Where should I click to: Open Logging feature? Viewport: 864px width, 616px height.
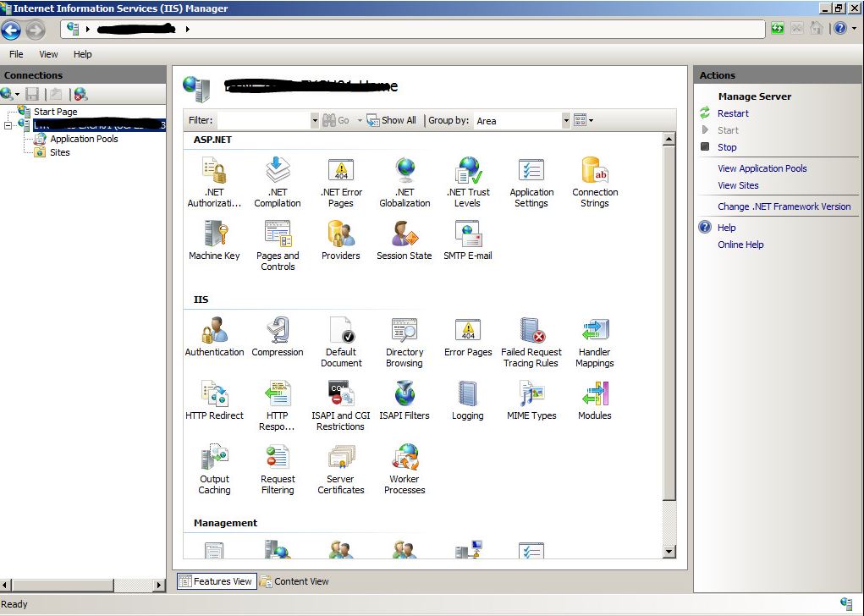[468, 400]
